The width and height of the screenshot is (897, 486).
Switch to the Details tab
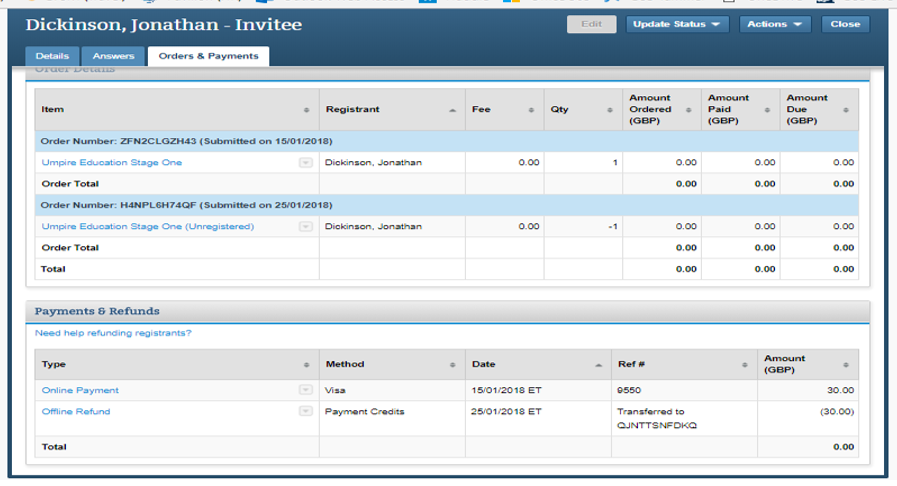tap(52, 56)
